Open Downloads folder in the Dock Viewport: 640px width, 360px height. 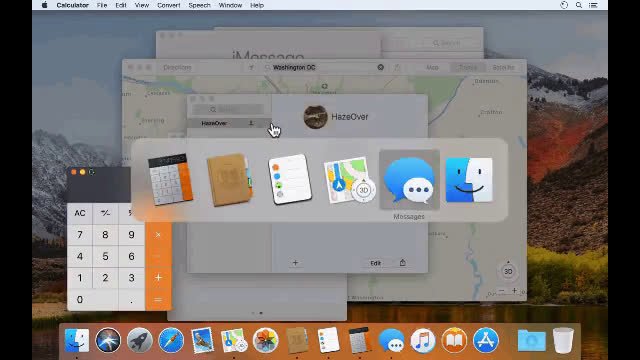tap(531, 341)
